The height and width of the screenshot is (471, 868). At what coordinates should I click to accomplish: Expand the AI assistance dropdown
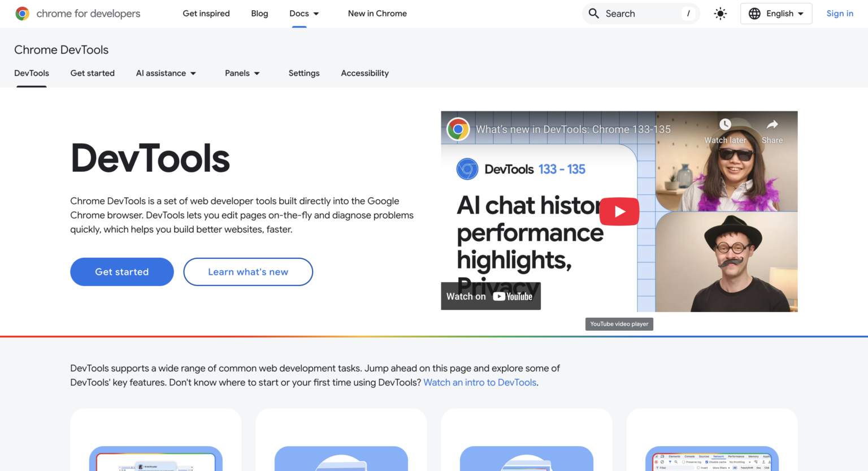pyautogui.click(x=166, y=73)
